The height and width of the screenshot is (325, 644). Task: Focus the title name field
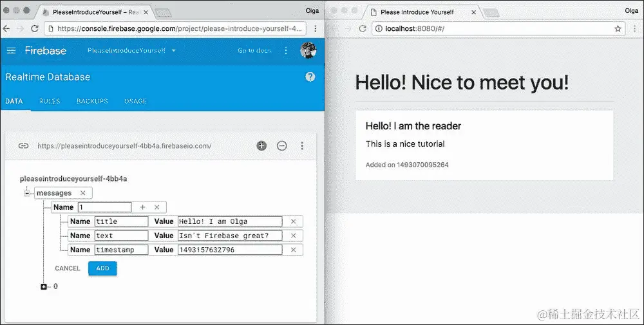pyautogui.click(x=121, y=221)
